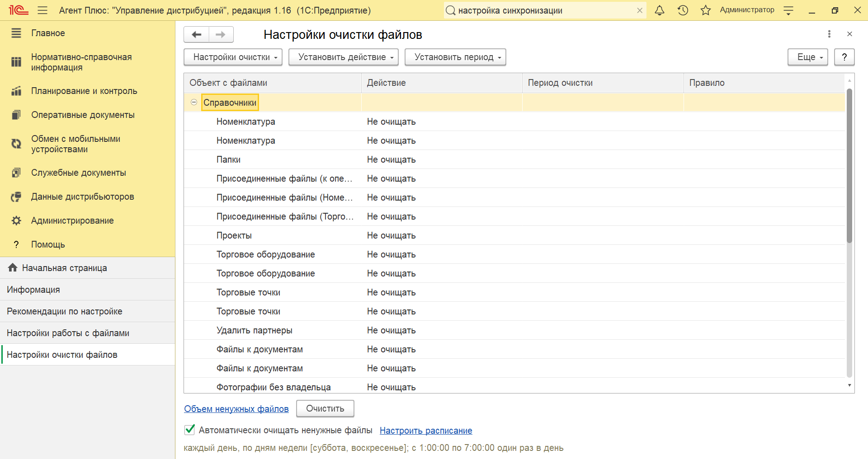The height and width of the screenshot is (459, 868).
Task: Click Обмен с мобильными устройствами sync icon
Action: [x=16, y=144]
